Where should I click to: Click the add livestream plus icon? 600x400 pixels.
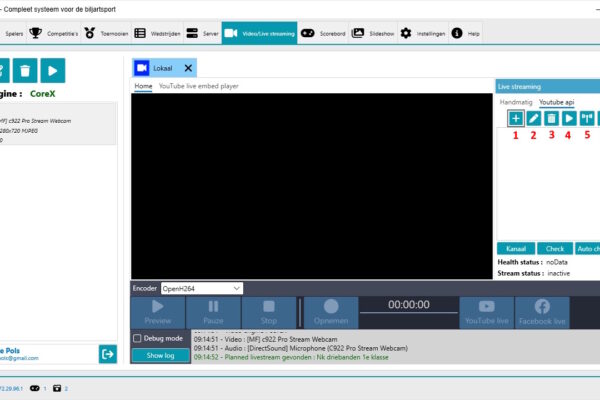coord(516,119)
